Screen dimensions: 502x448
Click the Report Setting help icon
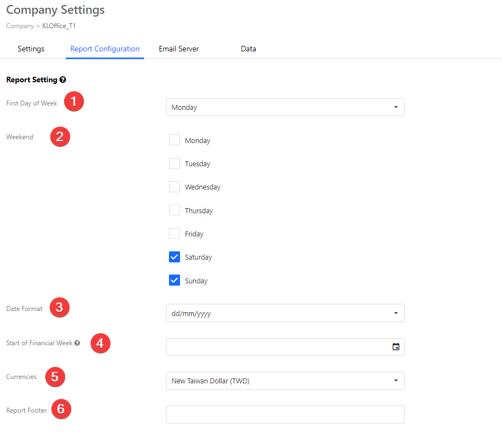(x=63, y=80)
